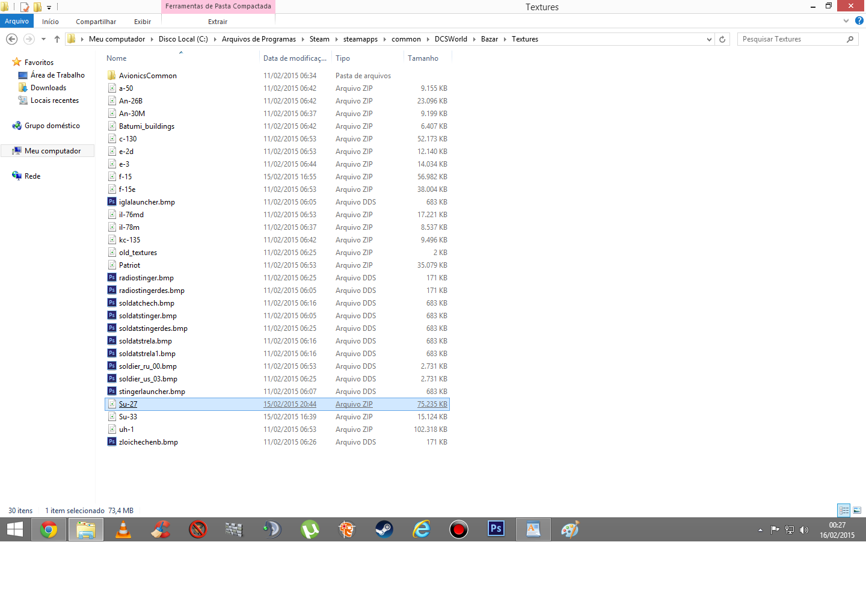Viewport: 866px width, 616px height.
Task: Show hidden tray icons arrow
Action: pyautogui.click(x=760, y=530)
